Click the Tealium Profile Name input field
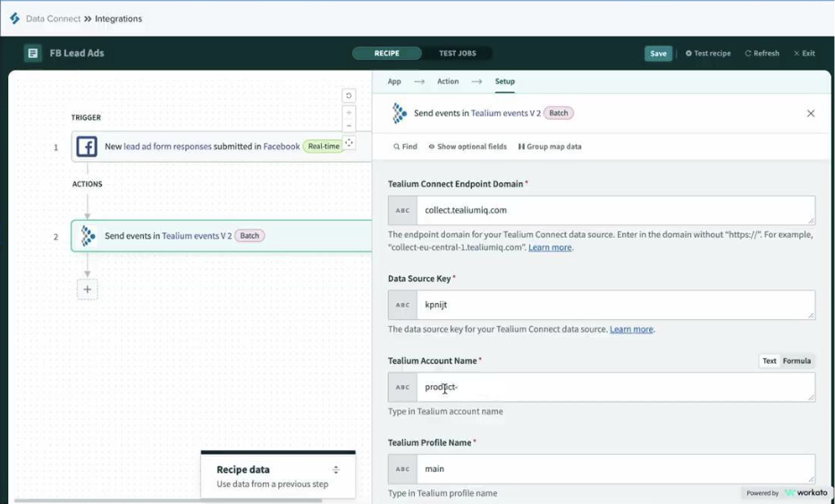The image size is (835, 504). [617, 468]
